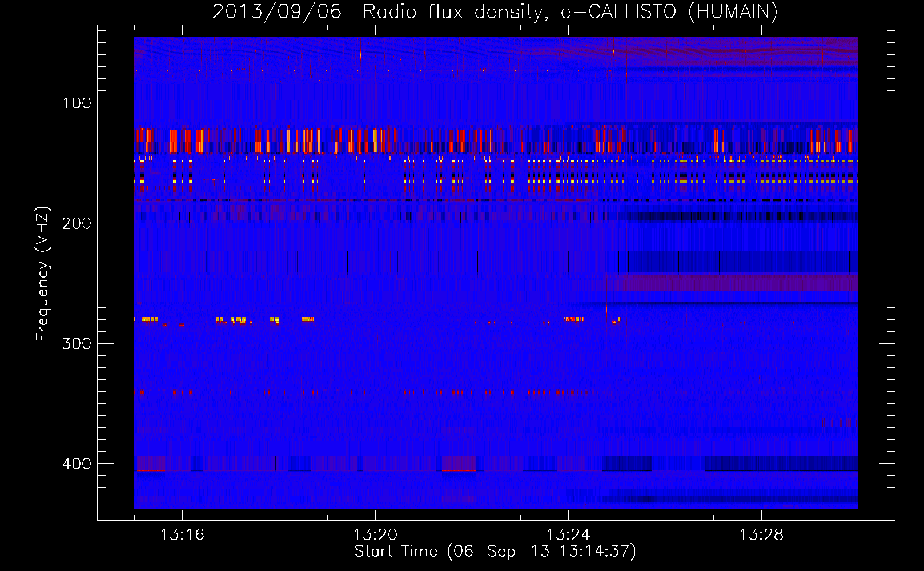Click the date "2013/09/06" in the title

point(277,11)
